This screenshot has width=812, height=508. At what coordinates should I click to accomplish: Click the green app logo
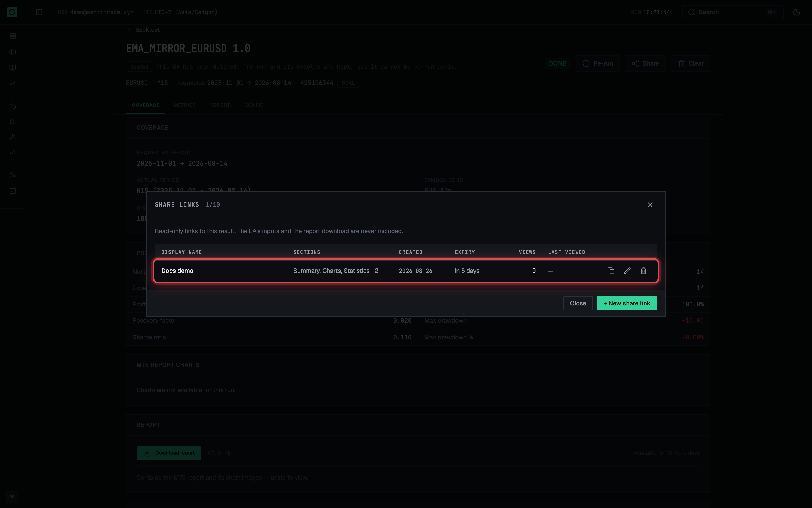12,12
